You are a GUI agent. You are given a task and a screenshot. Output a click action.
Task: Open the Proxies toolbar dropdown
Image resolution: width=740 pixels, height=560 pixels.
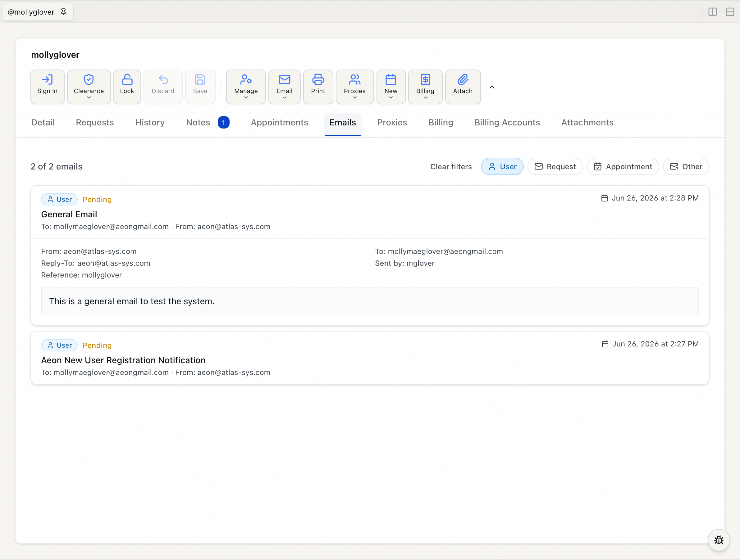[x=354, y=87]
